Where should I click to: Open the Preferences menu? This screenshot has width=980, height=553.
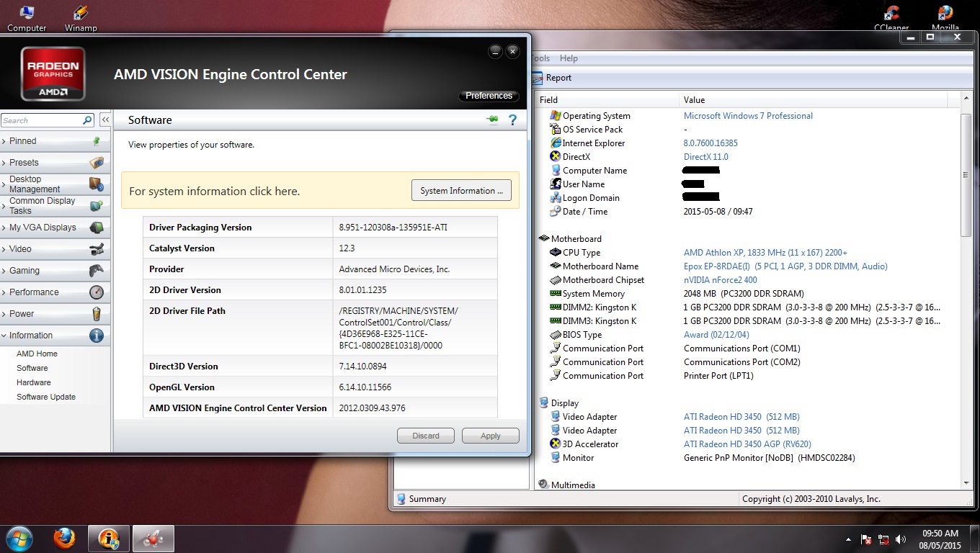(x=489, y=96)
